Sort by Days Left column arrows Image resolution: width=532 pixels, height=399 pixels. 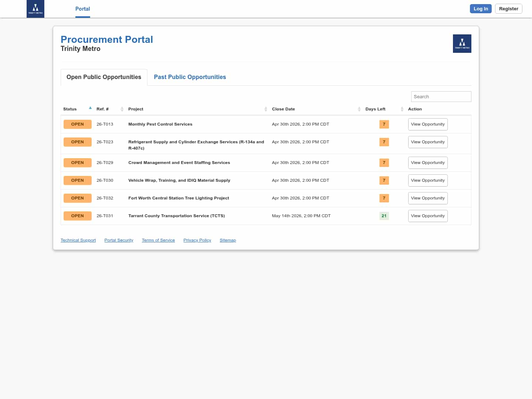tap(402, 109)
